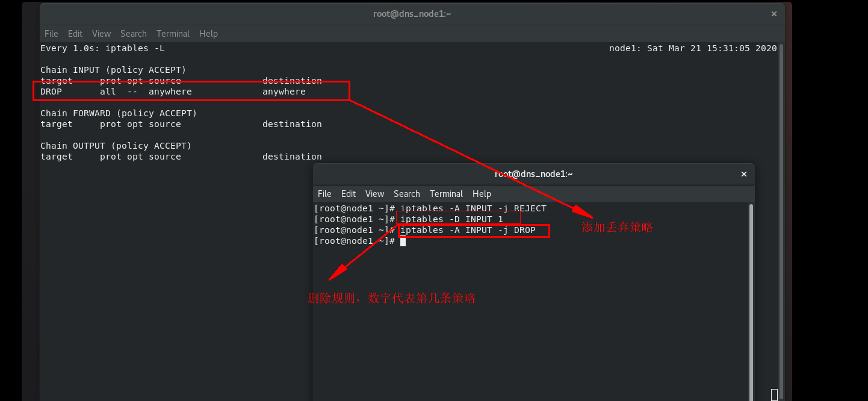Close the back terminal window

(774, 13)
